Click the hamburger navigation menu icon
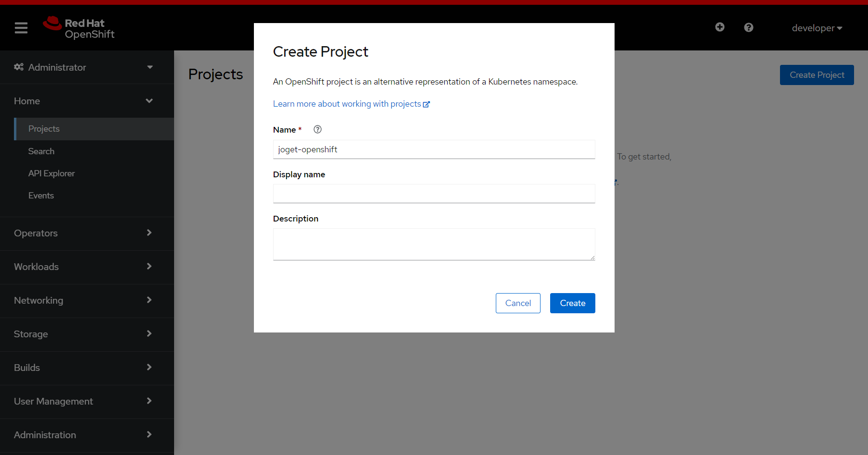The height and width of the screenshot is (455, 868). pos(21,28)
